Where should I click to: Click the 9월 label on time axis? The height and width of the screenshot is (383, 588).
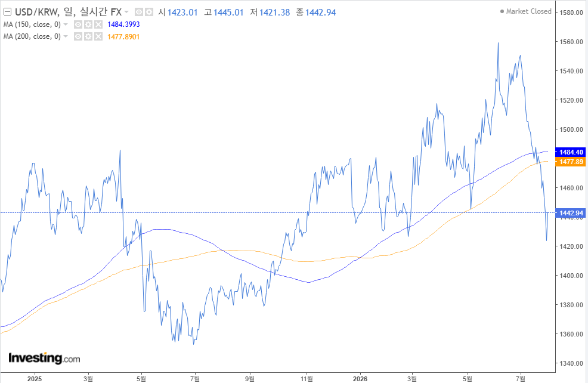pyautogui.click(x=250, y=379)
